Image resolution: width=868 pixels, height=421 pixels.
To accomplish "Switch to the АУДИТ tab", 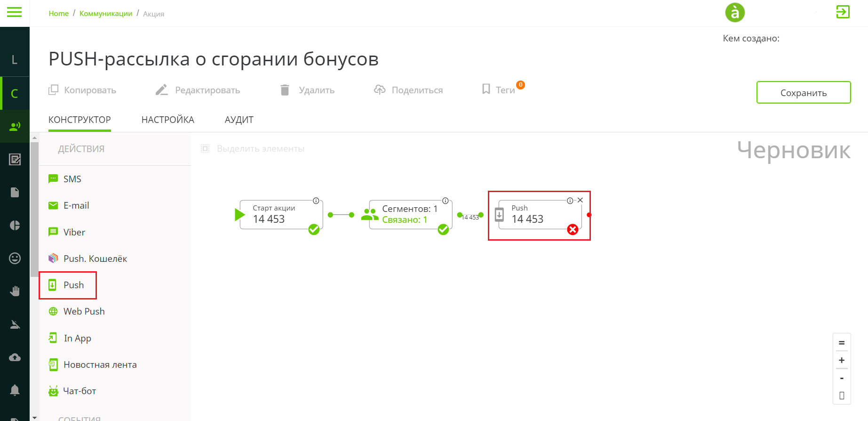I will (239, 120).
